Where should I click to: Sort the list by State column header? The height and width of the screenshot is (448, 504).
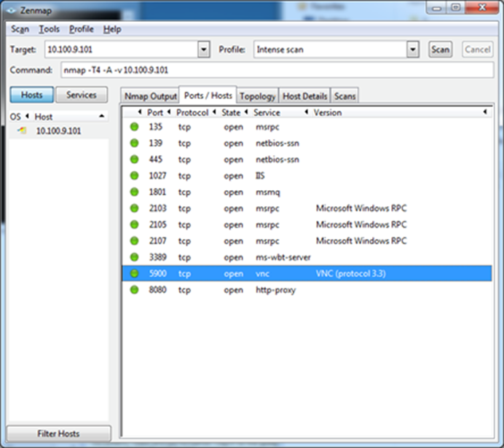tap(231, 112)
